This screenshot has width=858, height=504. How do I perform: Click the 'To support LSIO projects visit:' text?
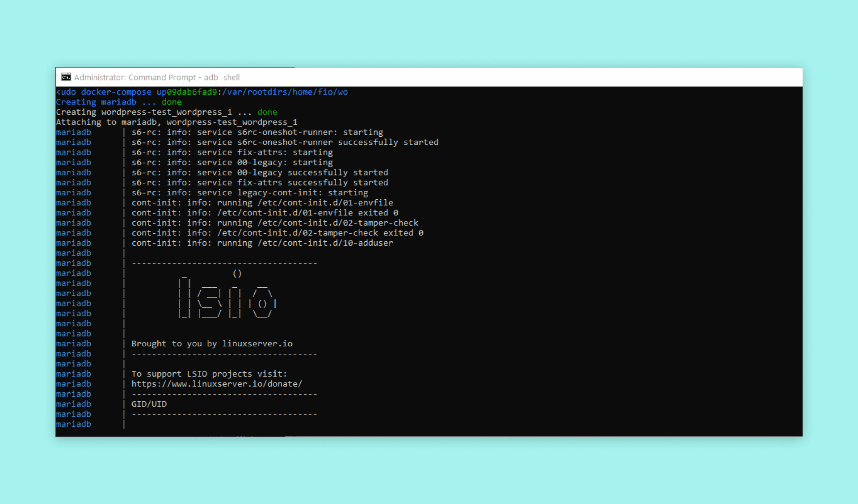click(x=209, y=374)
